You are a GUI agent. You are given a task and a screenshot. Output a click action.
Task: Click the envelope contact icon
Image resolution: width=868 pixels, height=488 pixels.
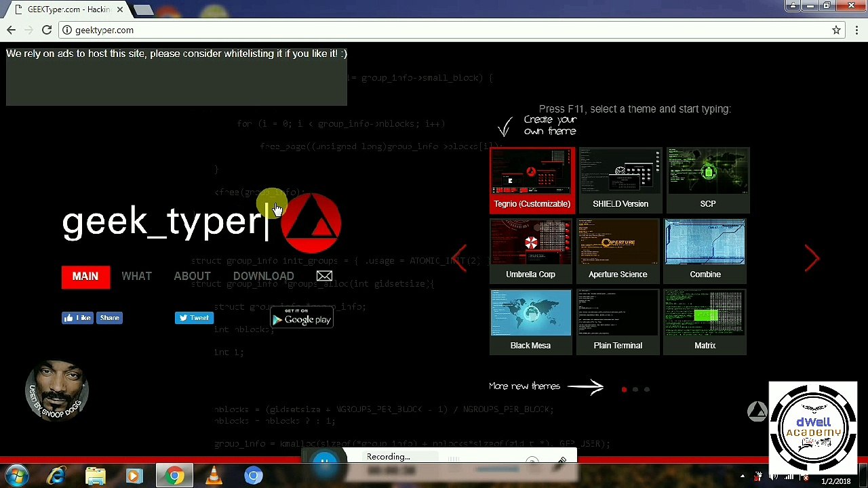click(324, 276)
